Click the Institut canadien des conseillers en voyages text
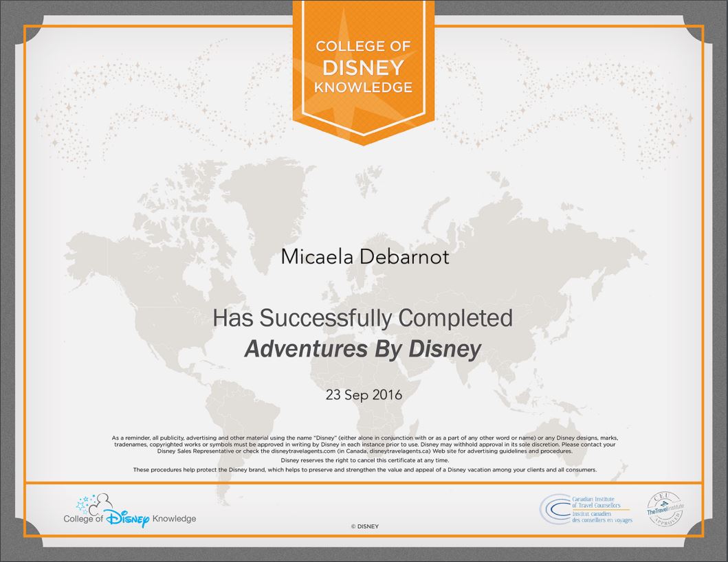728x562 pixels. tap(602, 518)
